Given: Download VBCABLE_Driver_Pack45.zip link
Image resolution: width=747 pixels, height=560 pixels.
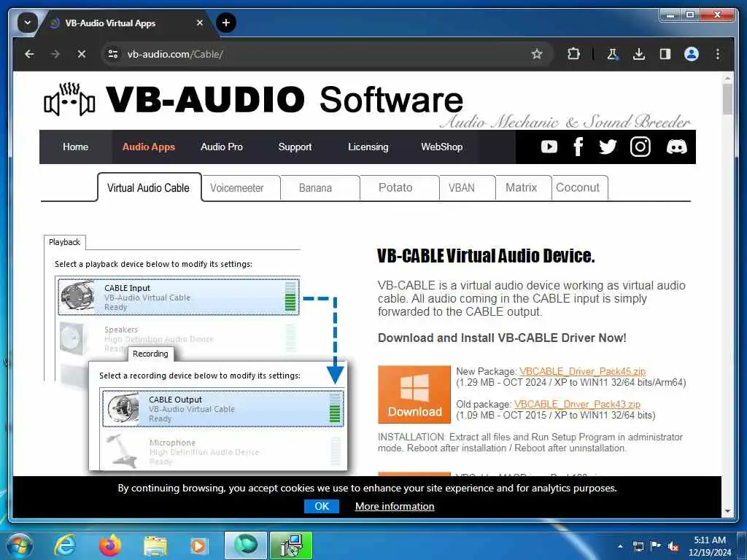Looking at the screenshot, I should (x=582, y=371).
